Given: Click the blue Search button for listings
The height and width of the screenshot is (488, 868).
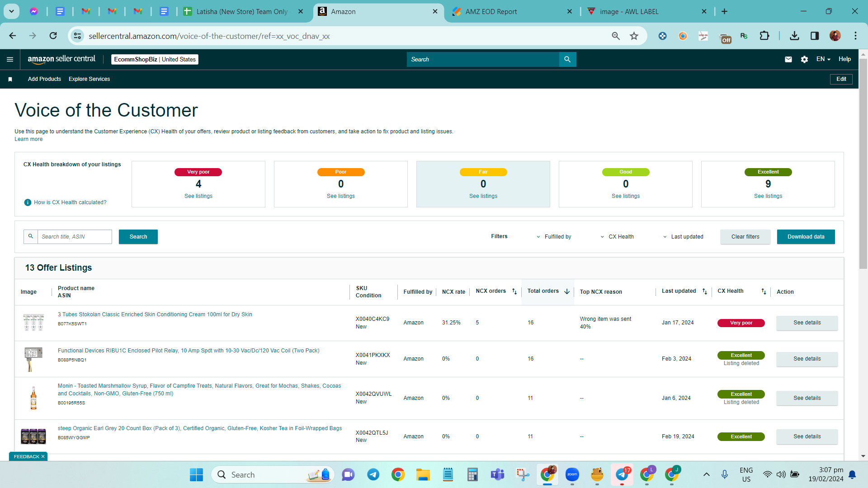Looking at the screenshot, I should coord(138,237).
